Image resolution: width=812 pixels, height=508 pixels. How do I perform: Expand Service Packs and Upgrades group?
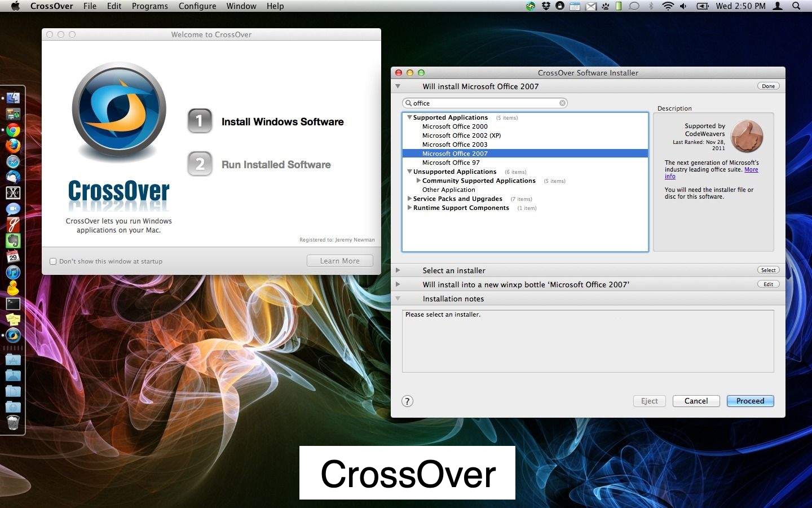[409, 199]
